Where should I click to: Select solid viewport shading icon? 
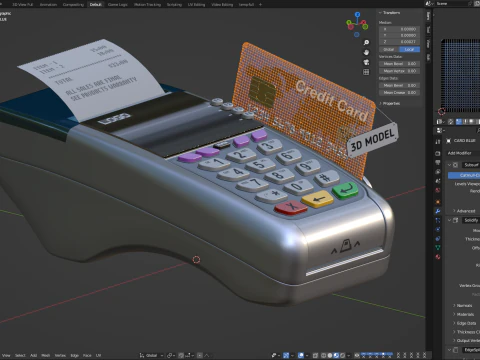[330, 355]
